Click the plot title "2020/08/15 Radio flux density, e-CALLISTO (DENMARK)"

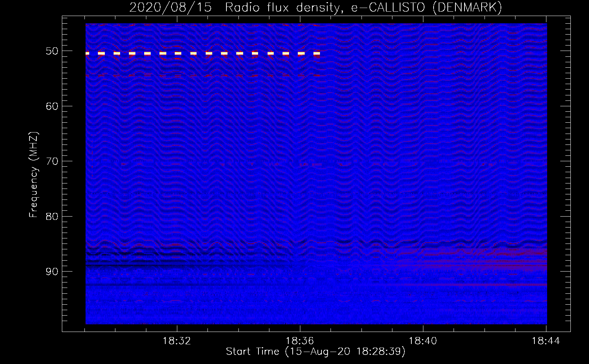[x=316, y=7]
